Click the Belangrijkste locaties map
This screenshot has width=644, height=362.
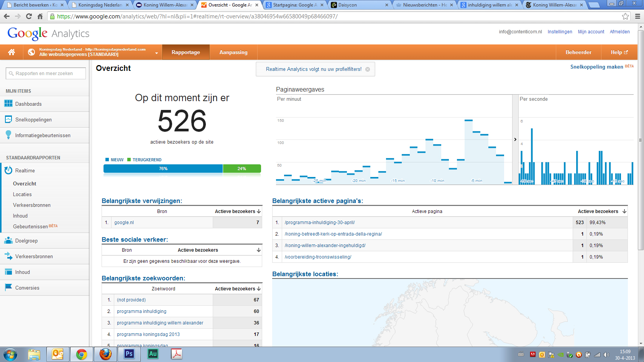(450, 313)
